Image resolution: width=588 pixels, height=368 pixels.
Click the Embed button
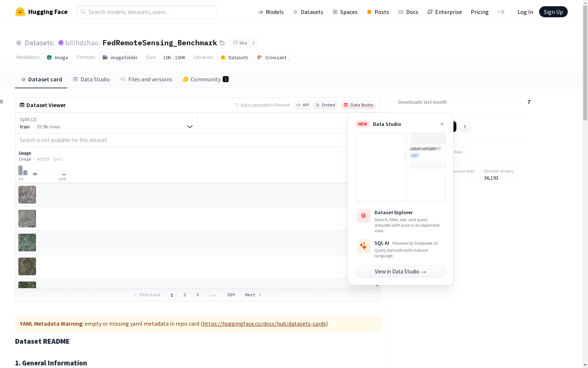click(x=325, y=105)
